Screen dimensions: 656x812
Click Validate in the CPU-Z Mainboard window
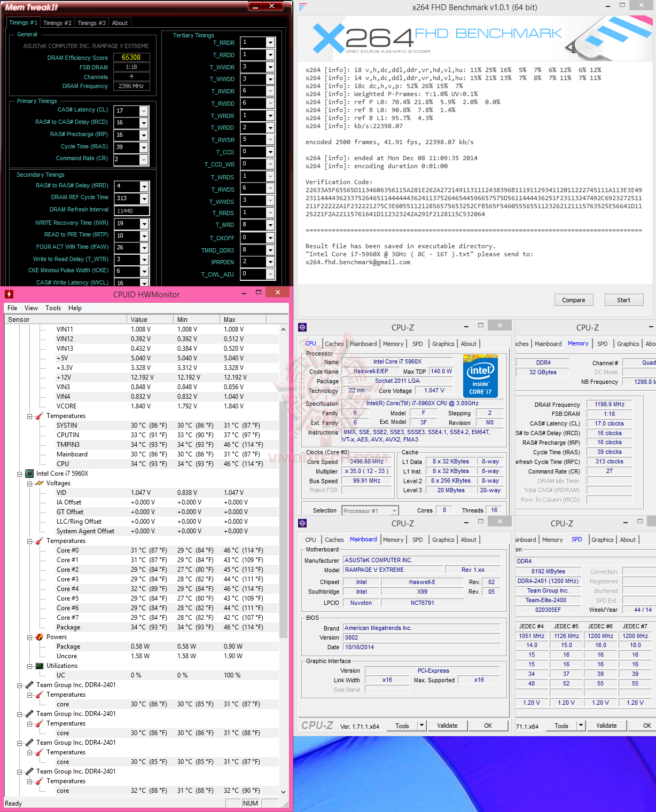point(447,726)
